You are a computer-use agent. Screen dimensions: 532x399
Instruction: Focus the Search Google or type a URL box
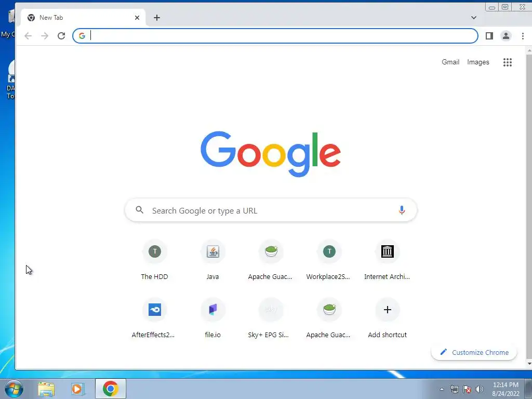(271, 210)
